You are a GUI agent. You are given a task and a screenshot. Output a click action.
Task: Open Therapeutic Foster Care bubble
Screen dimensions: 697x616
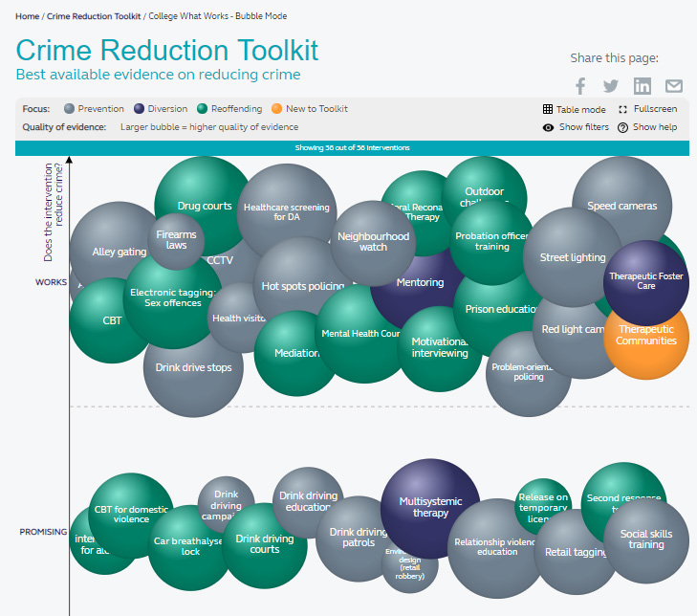tap(646, 282)
